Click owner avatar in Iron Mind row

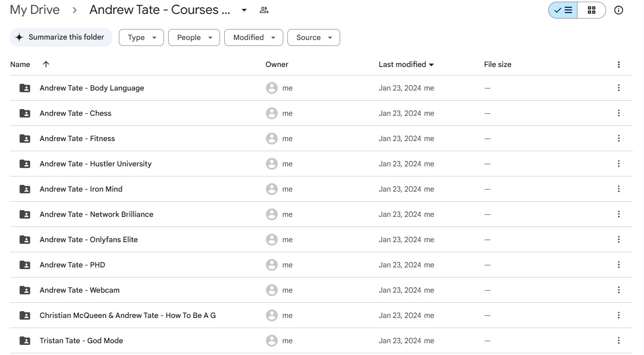point(272,189)
